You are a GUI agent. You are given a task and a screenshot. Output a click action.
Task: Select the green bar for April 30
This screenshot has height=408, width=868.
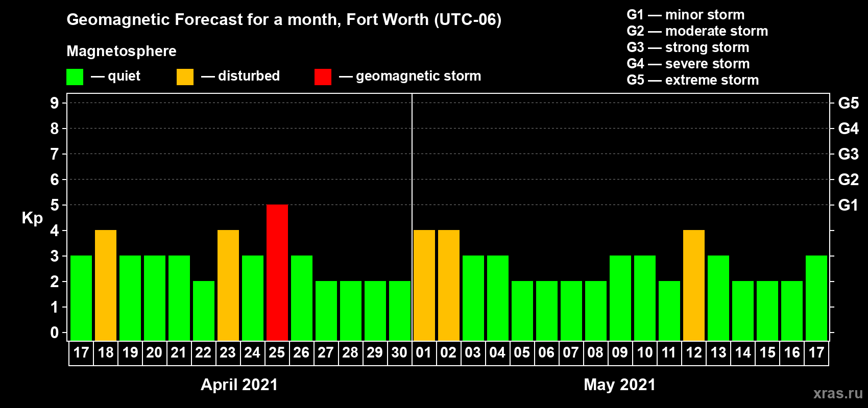[400, 311]
